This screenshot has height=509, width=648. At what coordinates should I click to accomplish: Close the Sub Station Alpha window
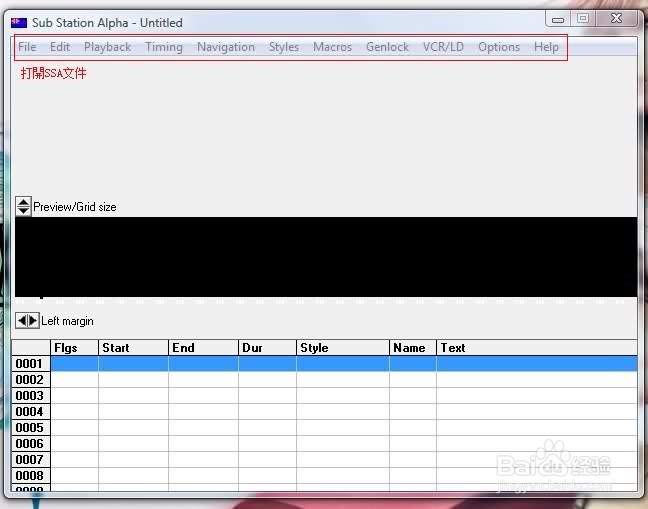click(x=617, y=19)
